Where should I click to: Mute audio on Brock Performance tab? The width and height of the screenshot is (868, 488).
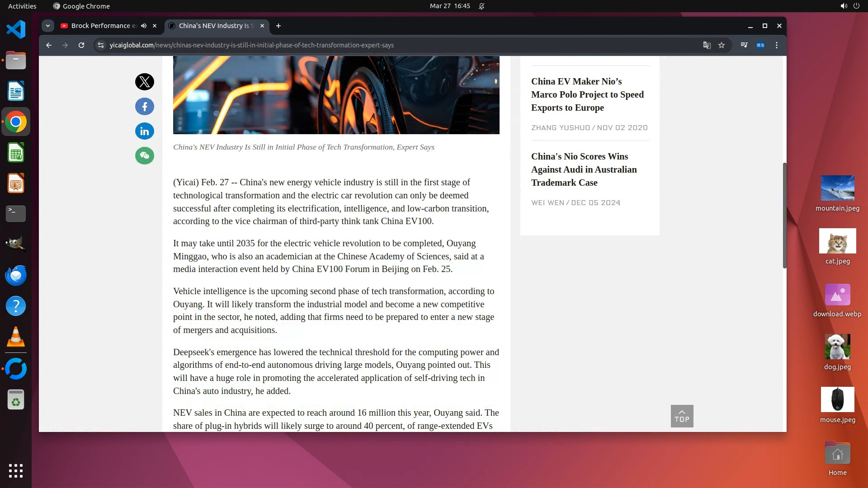(144, 26)
